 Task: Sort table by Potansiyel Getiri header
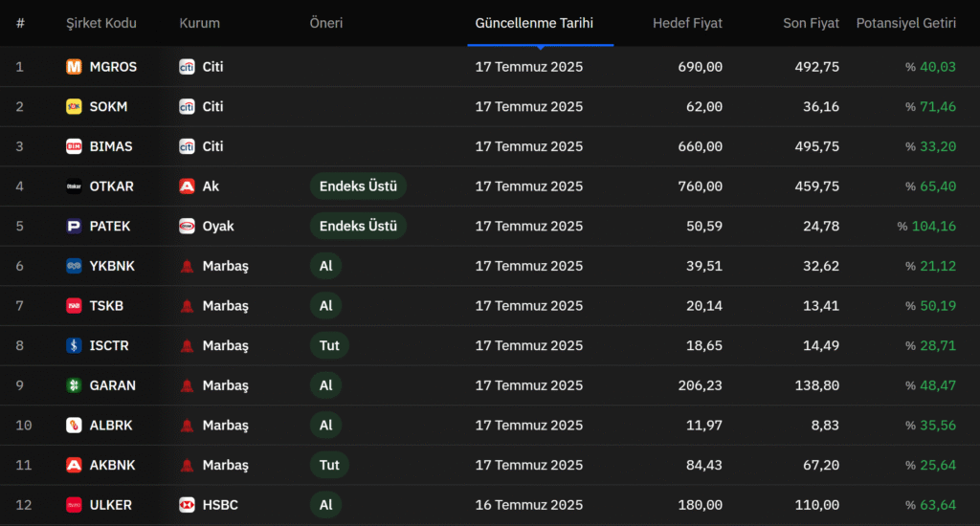905,23
